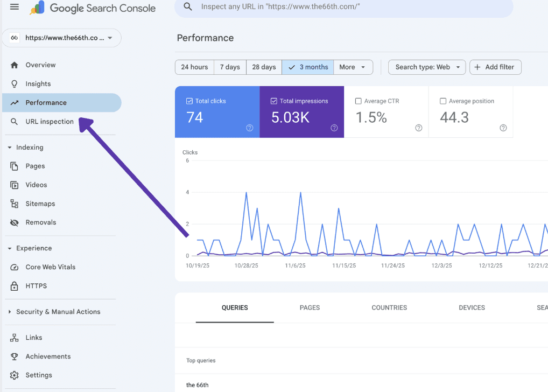Open help icon on Total clicks card
Screen dimensions: 548x392
(250, 128)
